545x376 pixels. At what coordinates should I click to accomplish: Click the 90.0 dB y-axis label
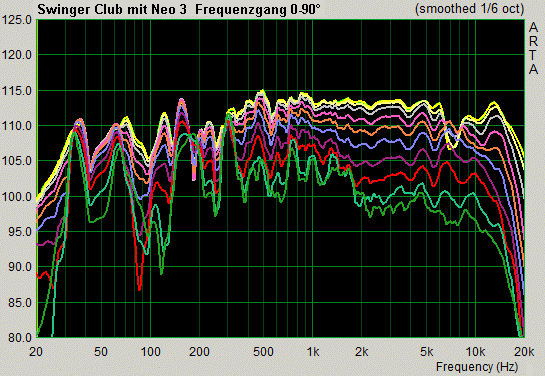[20, 267]
